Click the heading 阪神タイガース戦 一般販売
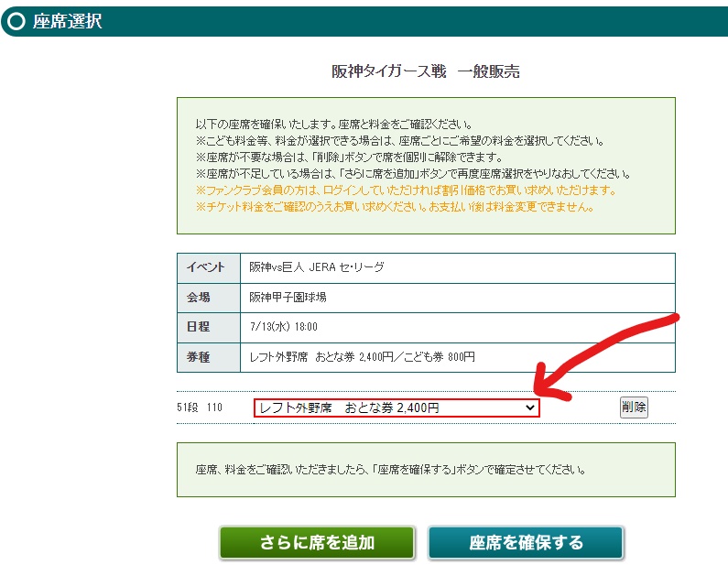 click(426, 71)
